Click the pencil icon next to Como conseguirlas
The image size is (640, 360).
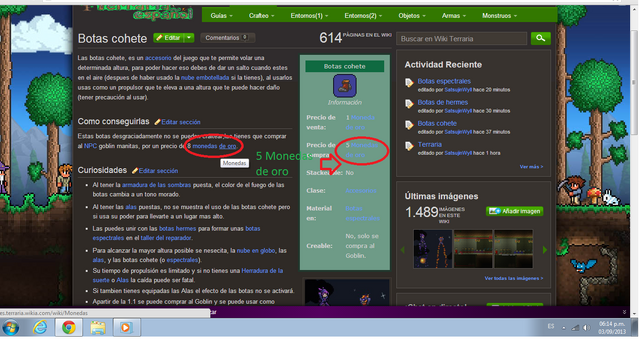pyautogui.click(x=157, y=122)
